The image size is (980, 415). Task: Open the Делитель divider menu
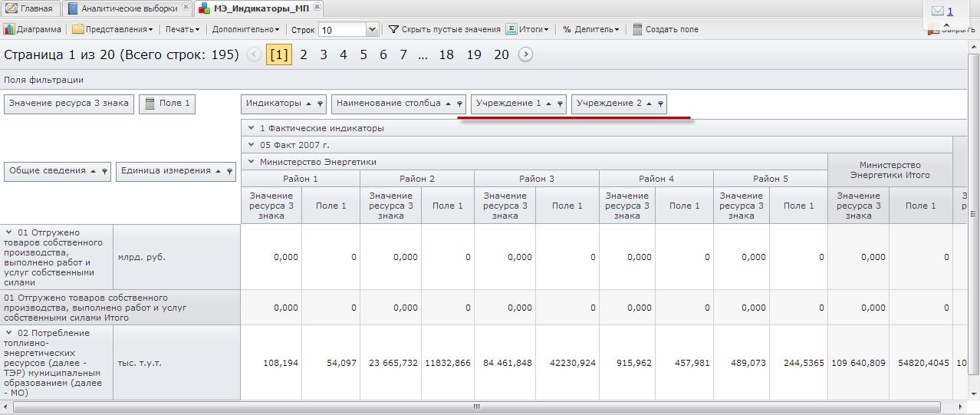tap(590, 29)
